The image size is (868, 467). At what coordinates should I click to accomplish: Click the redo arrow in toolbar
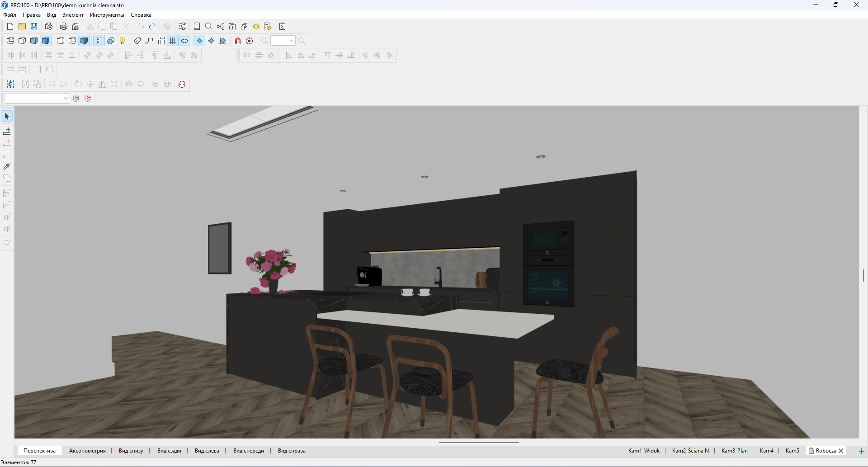[152, 26]
